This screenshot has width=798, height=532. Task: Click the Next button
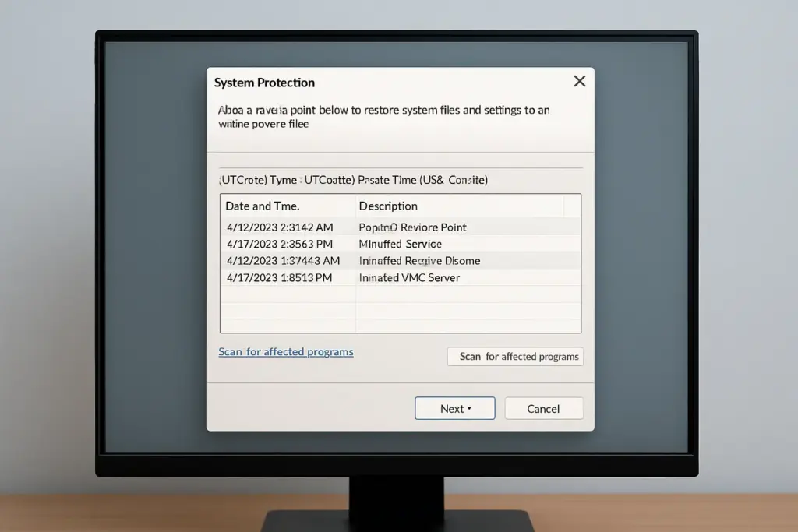pyautogui.click(x=454, y=408)
